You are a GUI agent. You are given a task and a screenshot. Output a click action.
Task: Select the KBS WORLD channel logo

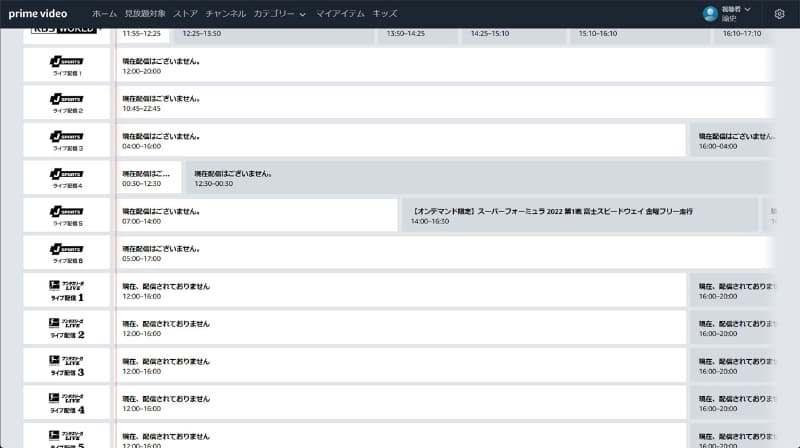coord(67,36)
